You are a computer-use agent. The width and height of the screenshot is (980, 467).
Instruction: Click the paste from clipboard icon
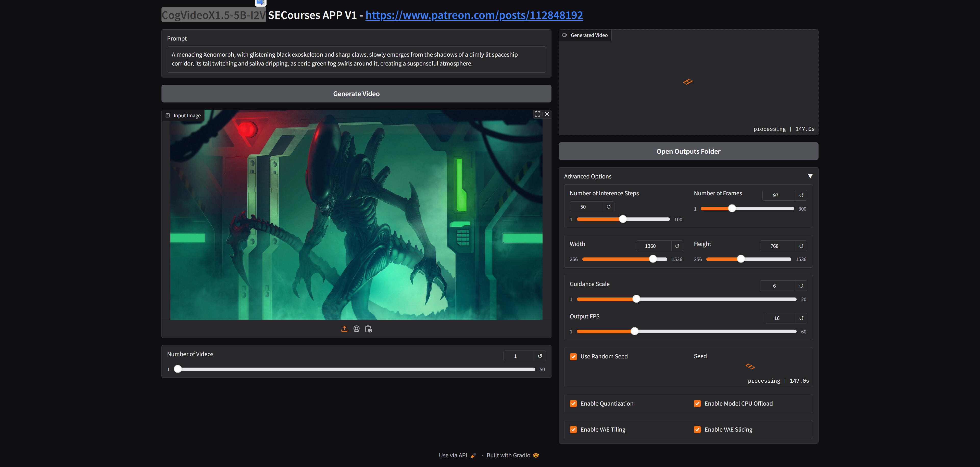coord(368,329)
